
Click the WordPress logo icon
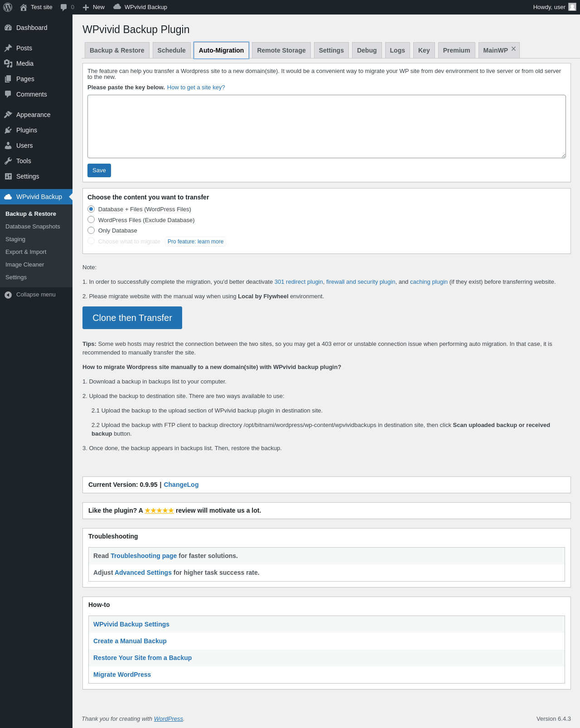click(x=8, y=7)
